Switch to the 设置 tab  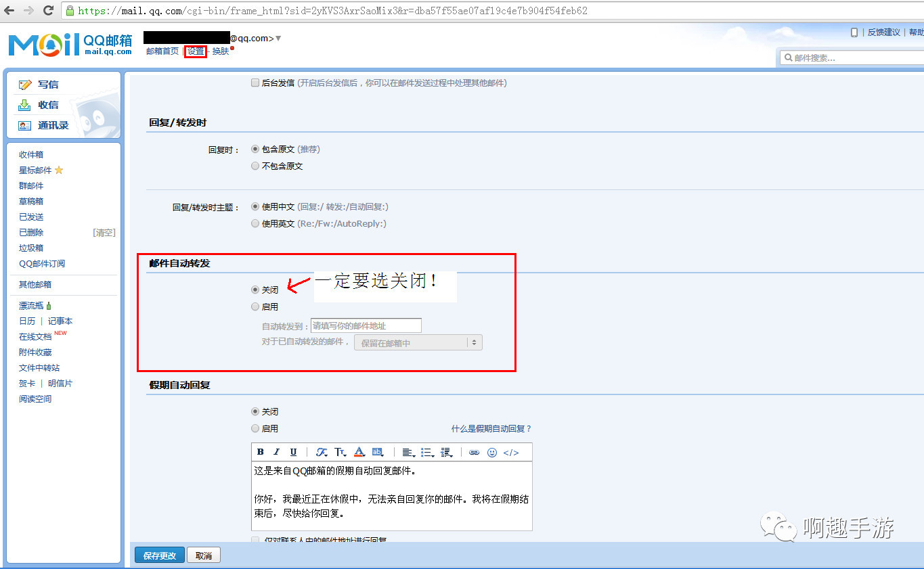click(x=195, y=50)
